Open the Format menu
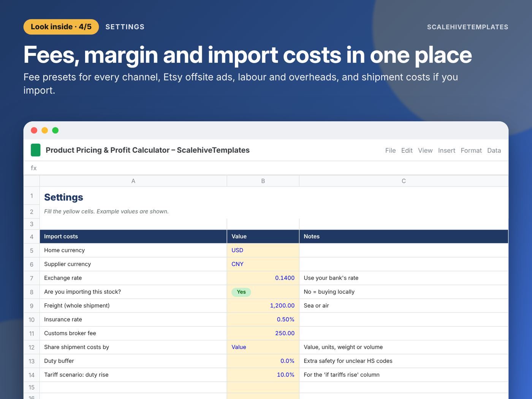The width and height of the screenshot is (532, 399). (x=471, y=150)
